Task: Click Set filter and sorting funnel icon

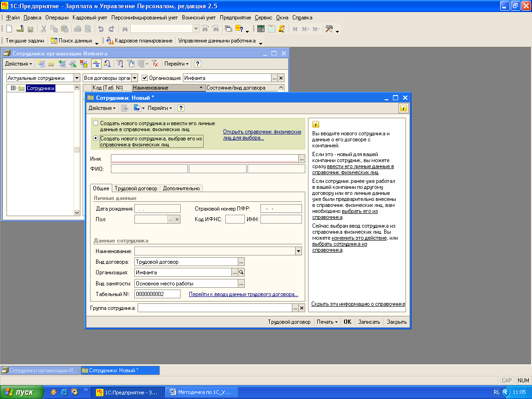Action: 120,63
